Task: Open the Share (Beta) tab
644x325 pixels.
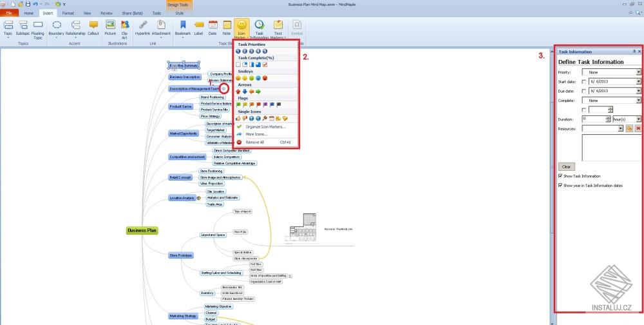Action: 132,13
